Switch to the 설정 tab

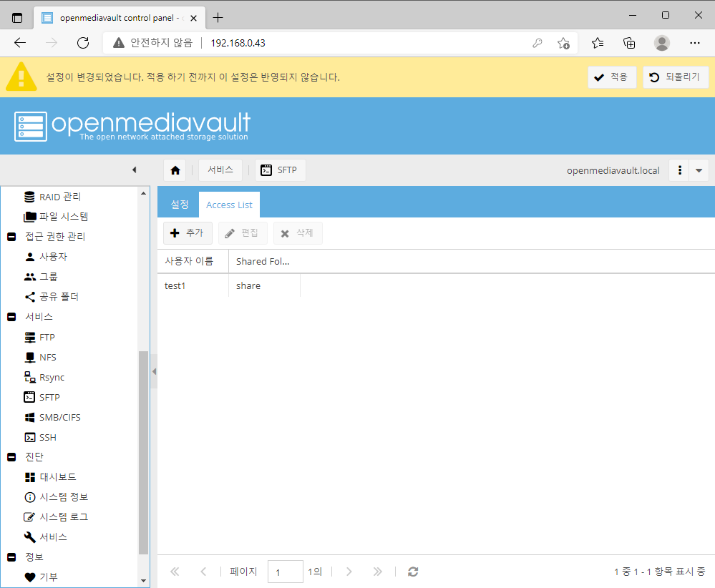pyautogui.click(x=179, y=205)
